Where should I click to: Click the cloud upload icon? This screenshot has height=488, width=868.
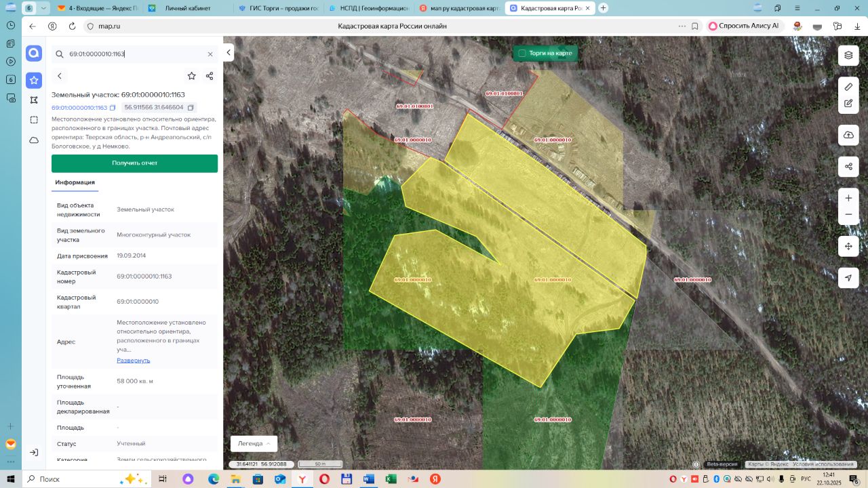click(848, 135)
